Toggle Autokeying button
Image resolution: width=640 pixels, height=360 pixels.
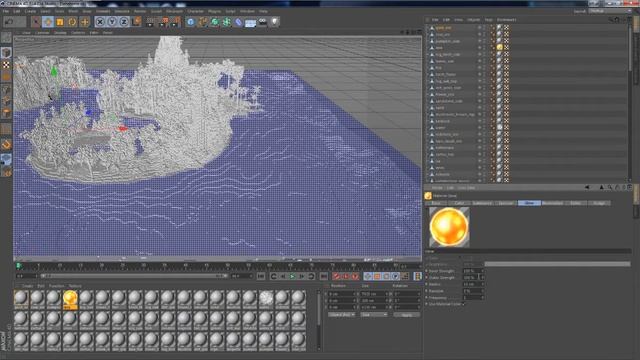pos(346,276)
